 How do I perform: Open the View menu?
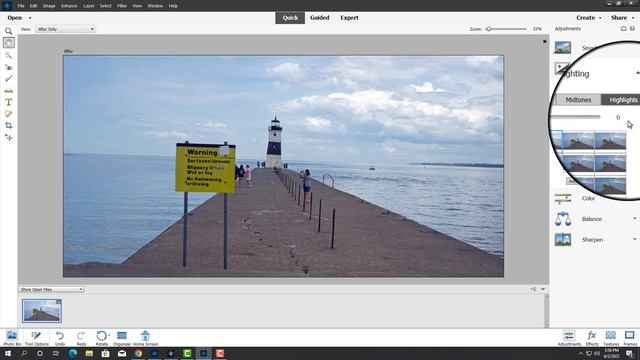137,6
